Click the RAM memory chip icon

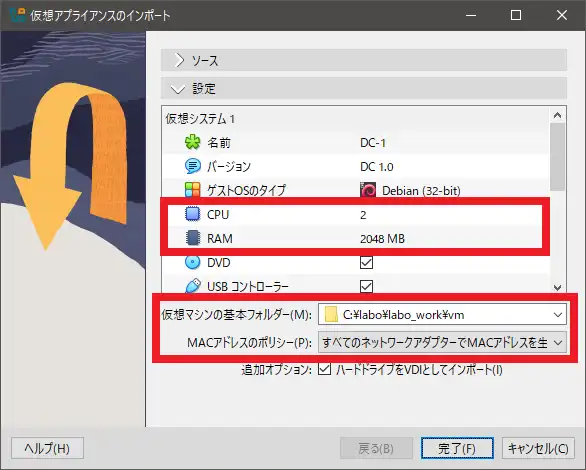(x=192, y=238)
